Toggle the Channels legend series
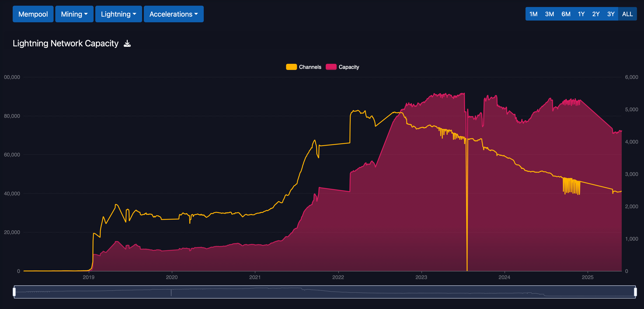Viewport: 644px width, 309px height. (x=310, y=67)
